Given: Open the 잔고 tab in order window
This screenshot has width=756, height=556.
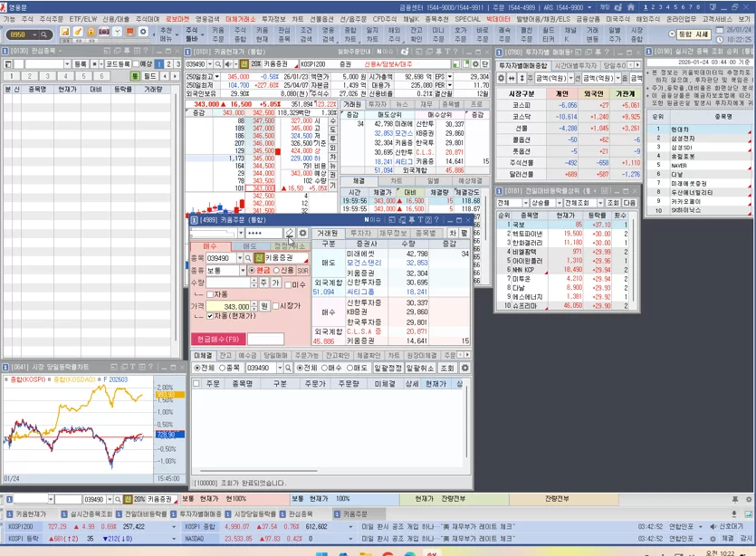Looking at the screenshot, I should click(225, 355).
